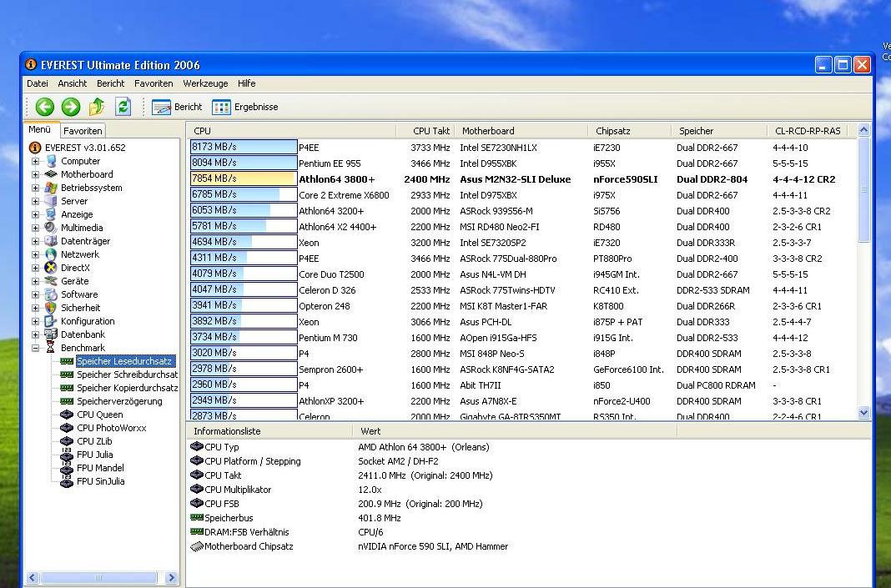Expand the Computer tree node
The height and width of the screenshot is (588, 891).
click(x=35, y=161)
